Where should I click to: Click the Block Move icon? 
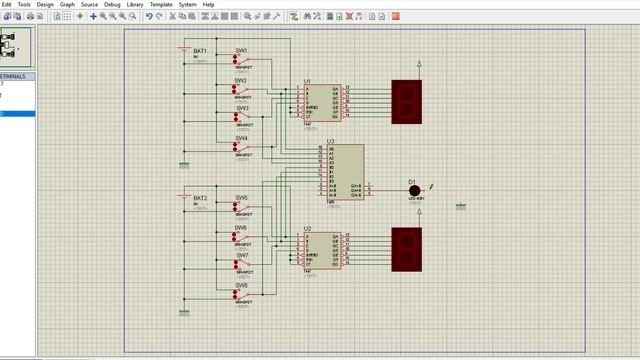coord(215,16)
